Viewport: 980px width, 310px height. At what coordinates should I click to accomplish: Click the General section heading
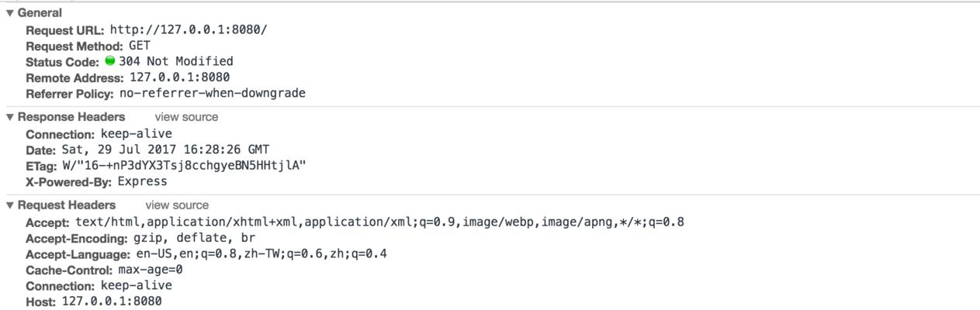pyautogui.click(x=40, y=12)
